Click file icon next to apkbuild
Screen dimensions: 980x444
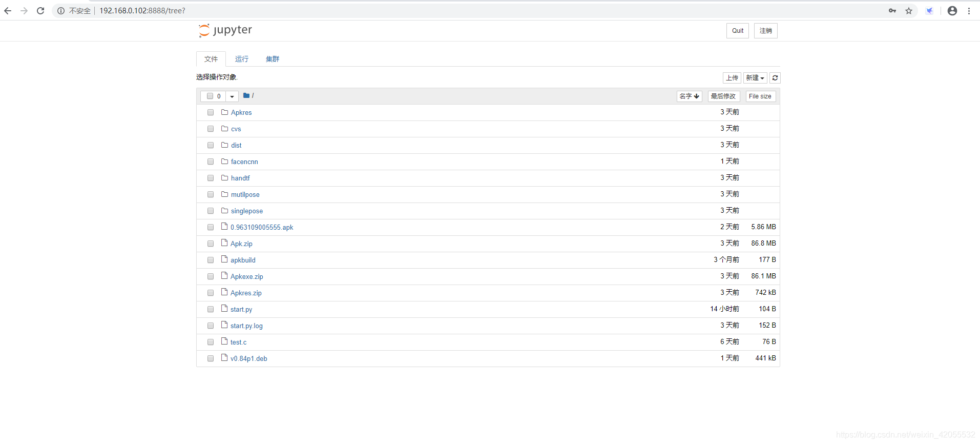224,259
